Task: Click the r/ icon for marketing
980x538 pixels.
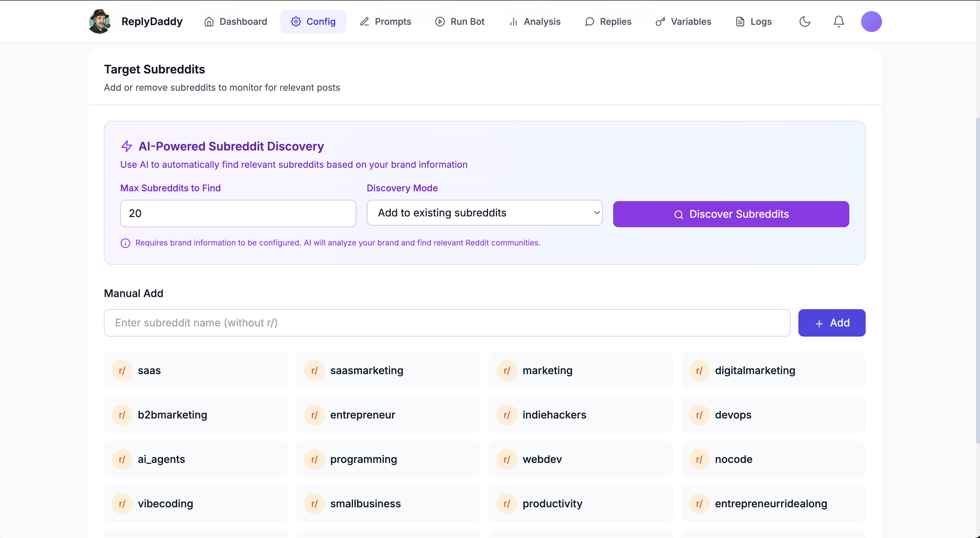Action: point(507,371)
